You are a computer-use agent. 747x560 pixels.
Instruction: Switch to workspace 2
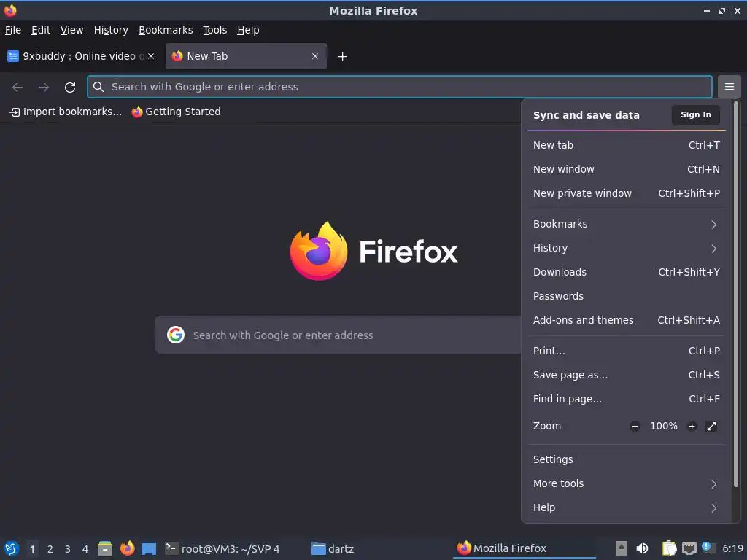tap(50, 549)
